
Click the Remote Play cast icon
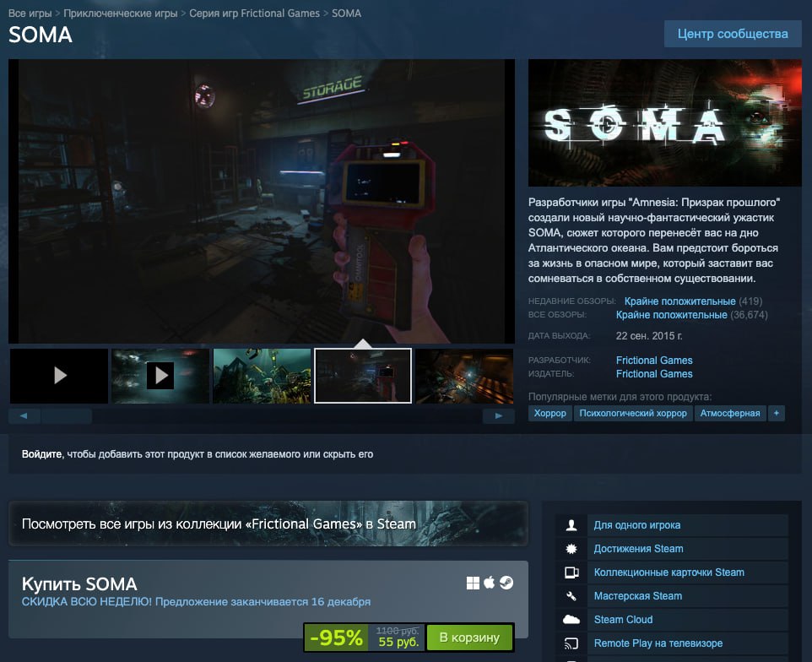click(571, 643)
